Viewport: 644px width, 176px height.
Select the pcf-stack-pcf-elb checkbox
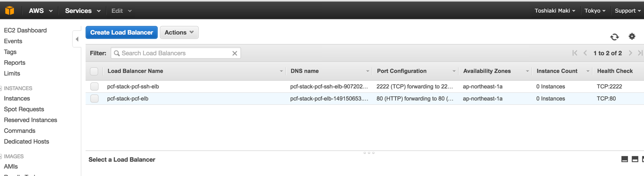94,98
